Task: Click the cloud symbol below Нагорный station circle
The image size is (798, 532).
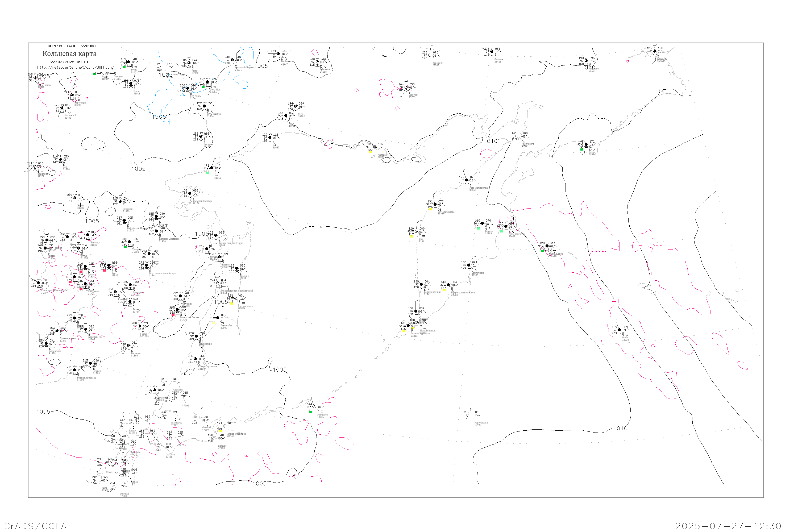Action: coord(62,111)
